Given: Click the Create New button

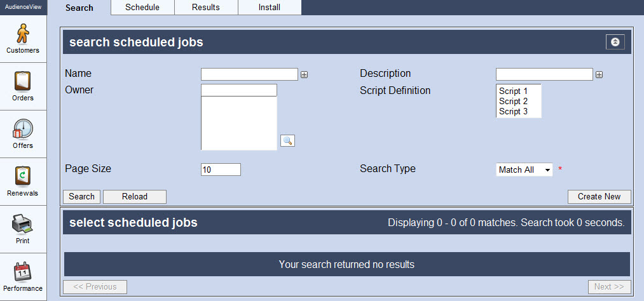Looking at the screenshot, I should (x=599, y=196).
